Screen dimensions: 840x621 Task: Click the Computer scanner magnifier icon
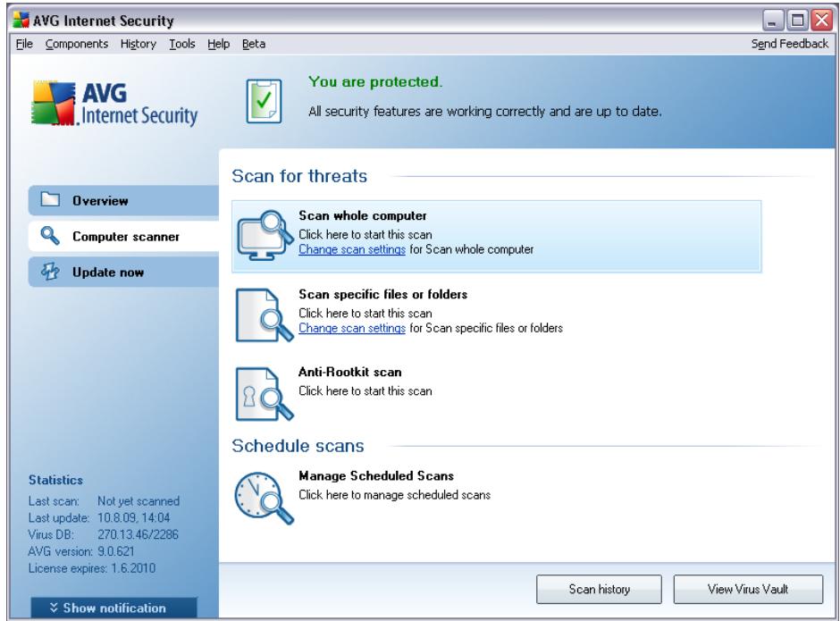[x=50, y=235]
